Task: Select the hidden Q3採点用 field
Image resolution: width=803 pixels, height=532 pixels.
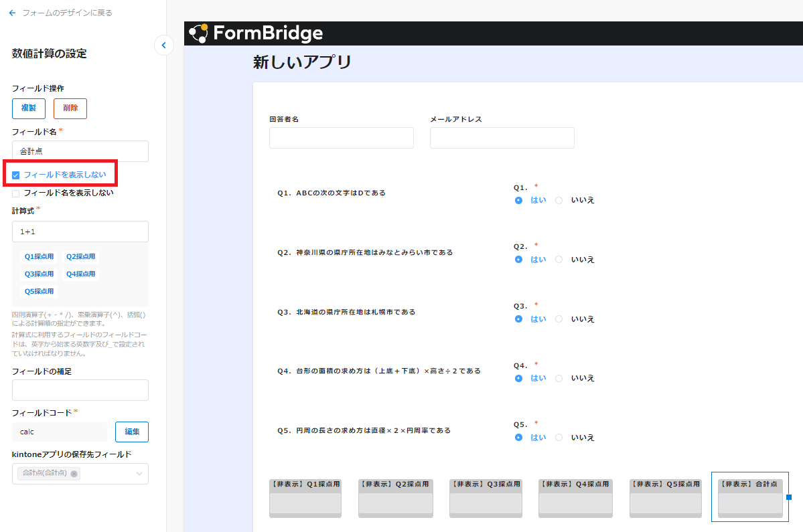Action: [x=486, y=499]
